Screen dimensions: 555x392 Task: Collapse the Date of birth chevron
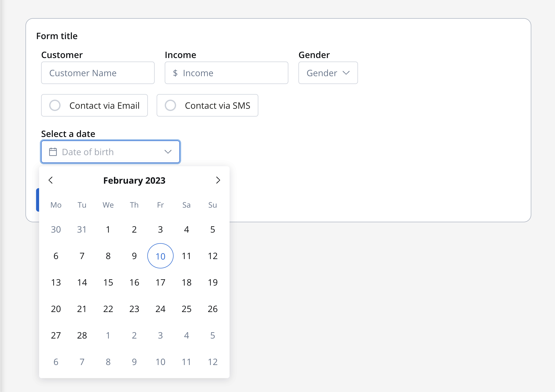click(x=168, y=152)
